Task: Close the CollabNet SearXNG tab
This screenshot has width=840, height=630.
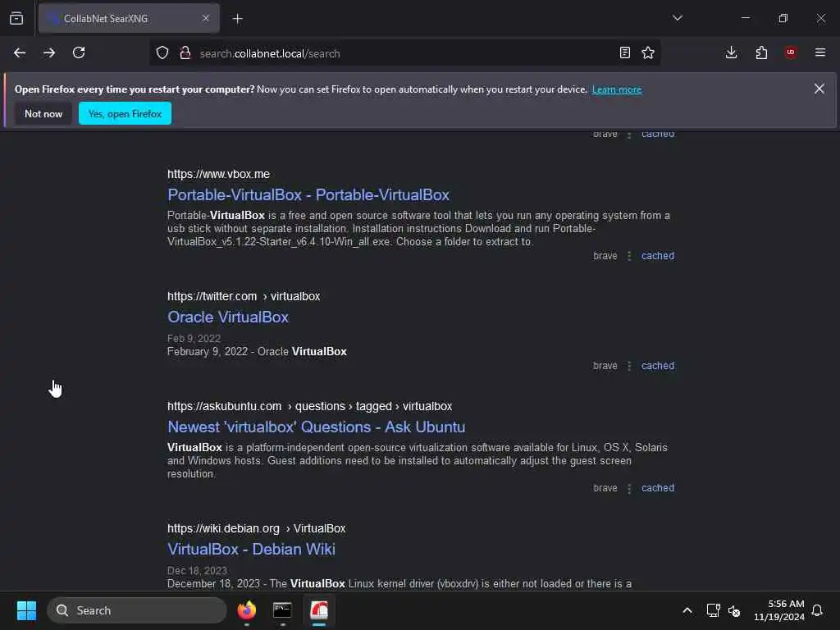Action: [206, 18]
